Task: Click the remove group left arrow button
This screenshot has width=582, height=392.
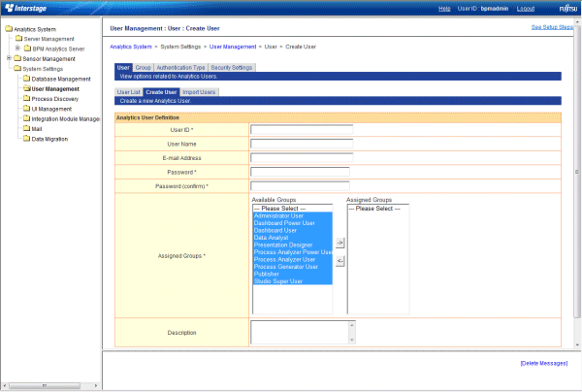Action: (x=340, y=261)
